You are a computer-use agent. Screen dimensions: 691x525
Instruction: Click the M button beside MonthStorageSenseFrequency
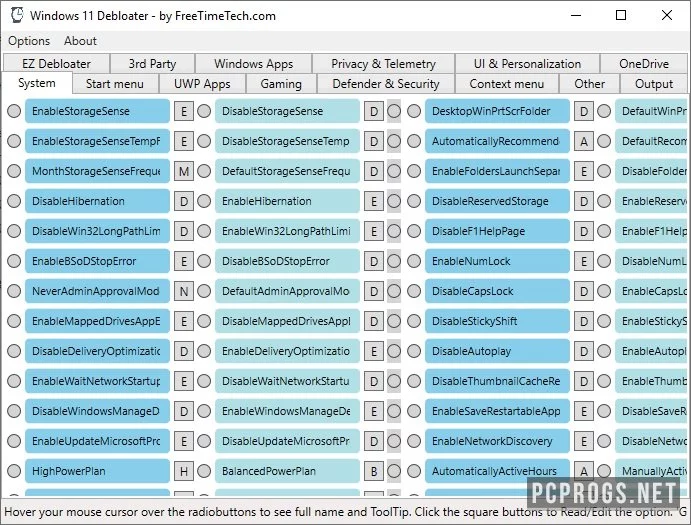[184, 171]
